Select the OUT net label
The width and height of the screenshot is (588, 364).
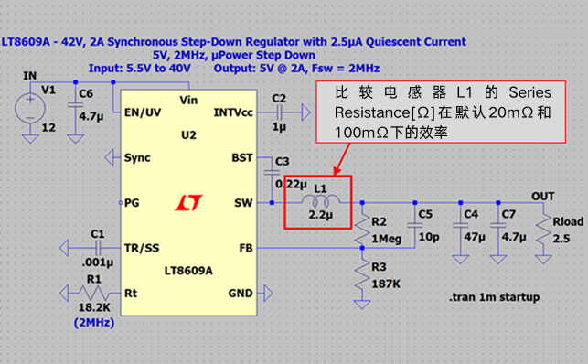pyautogui.click(x=542, y=196)
